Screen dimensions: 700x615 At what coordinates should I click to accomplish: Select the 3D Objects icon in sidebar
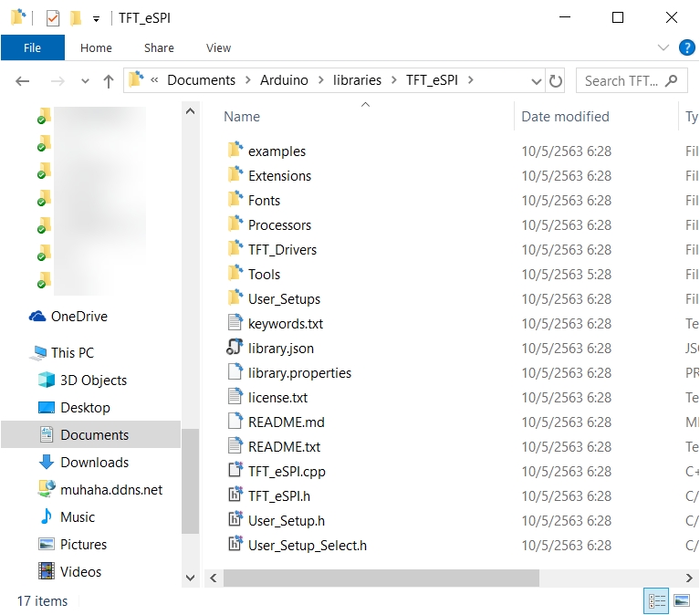pos(47,380)
